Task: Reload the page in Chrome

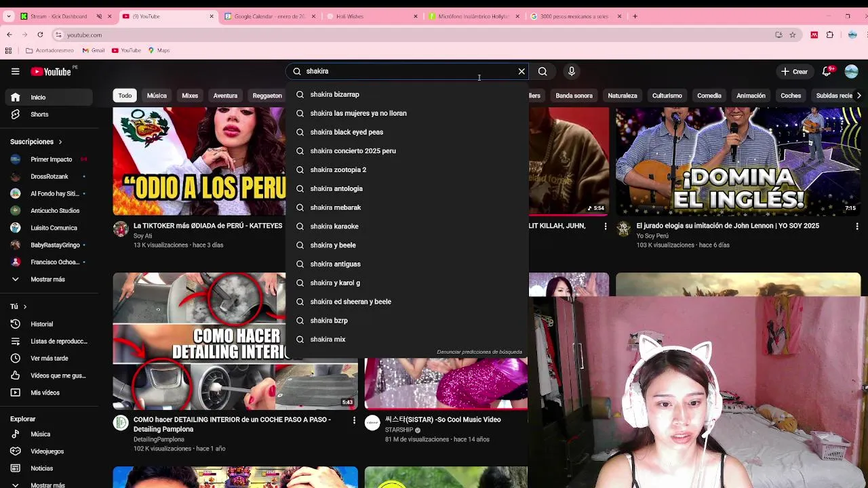Action: 40,35
